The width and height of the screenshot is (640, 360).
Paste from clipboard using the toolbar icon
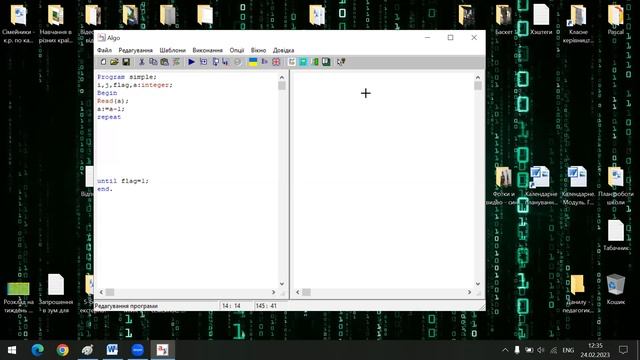pos(164,62)
